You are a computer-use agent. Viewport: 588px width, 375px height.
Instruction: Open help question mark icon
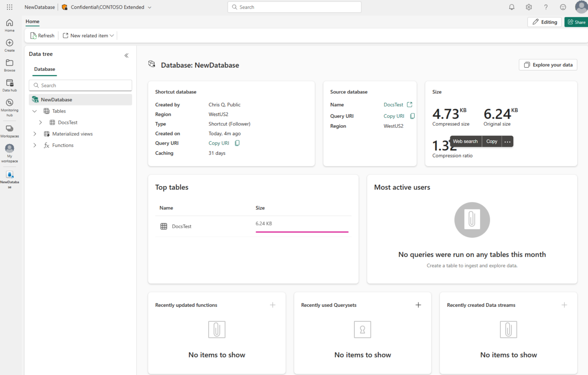pos(546,7)
